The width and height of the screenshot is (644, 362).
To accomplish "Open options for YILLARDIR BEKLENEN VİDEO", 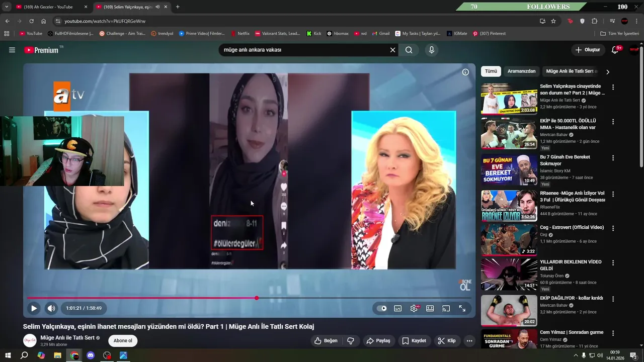I will pyautogui.click(x=613, y=262).
